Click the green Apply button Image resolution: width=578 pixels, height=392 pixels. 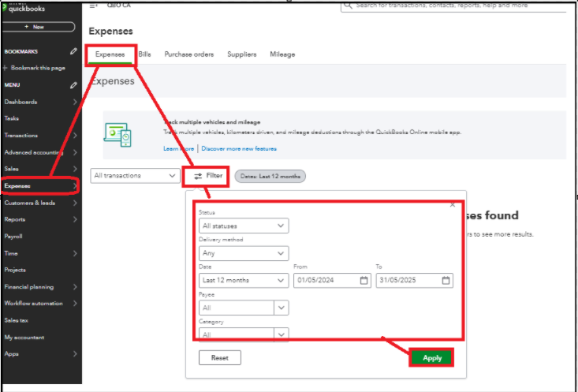pos(431,358)
